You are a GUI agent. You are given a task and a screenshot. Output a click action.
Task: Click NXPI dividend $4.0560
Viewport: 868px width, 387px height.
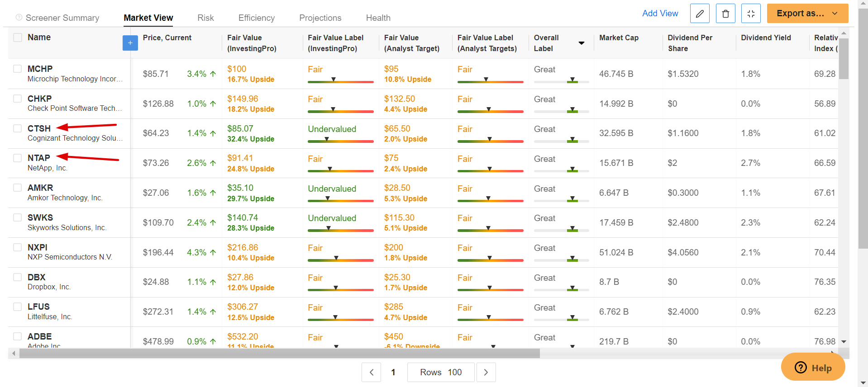(683, 252)
